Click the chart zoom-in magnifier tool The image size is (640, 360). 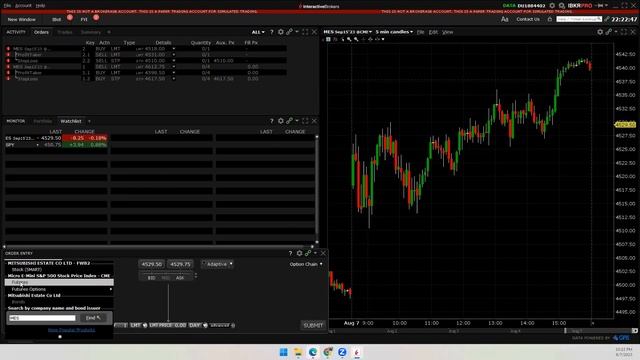[x=349, y=39]
